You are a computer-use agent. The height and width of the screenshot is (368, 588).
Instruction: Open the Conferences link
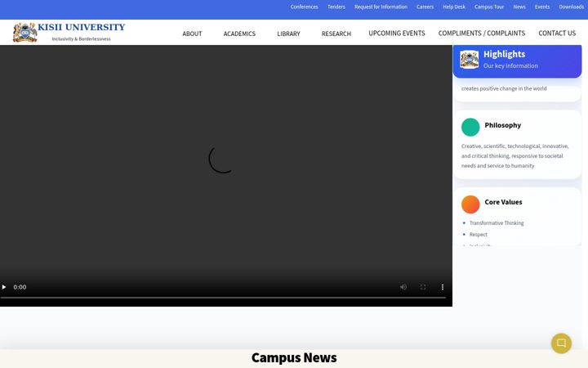click(304, 7)
